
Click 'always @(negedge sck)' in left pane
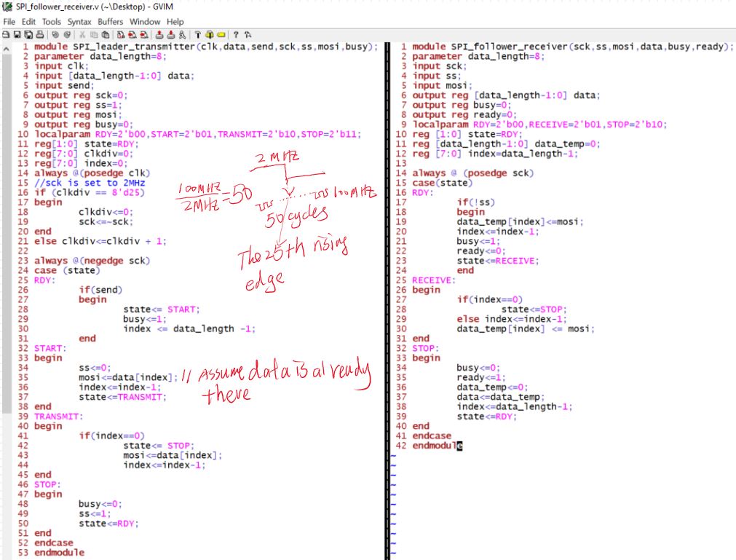[92, 261]
